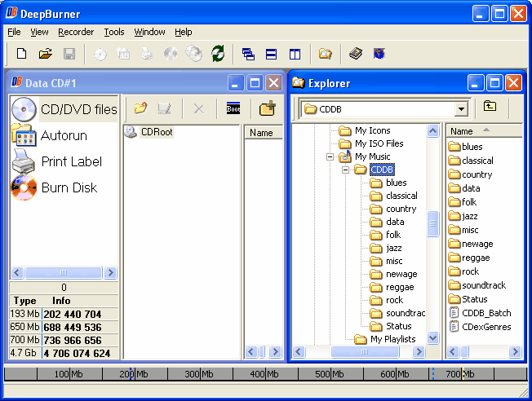Select the Status folder in the file list
This screenshot has height=401, width=532.
pos(475,299)
